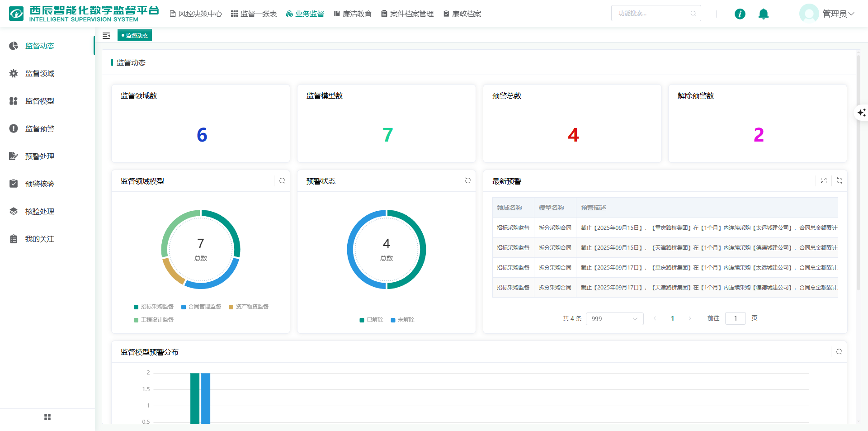Click the 监督动态 page tab
The height and width of the screenshot is (431, 868).
pos(135,36)
